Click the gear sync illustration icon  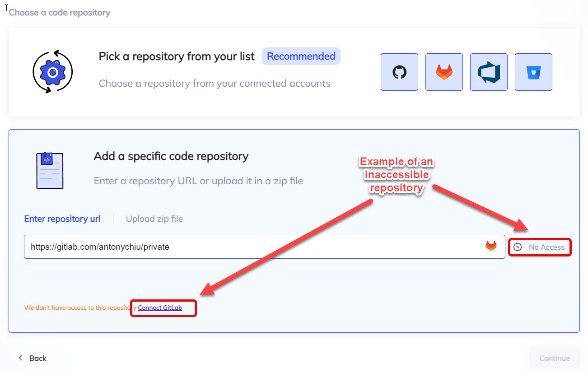click(x=53, y=72)
